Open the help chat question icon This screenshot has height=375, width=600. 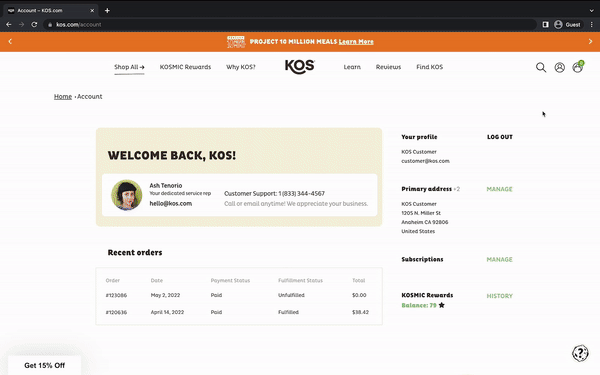[x=580, y=353]
